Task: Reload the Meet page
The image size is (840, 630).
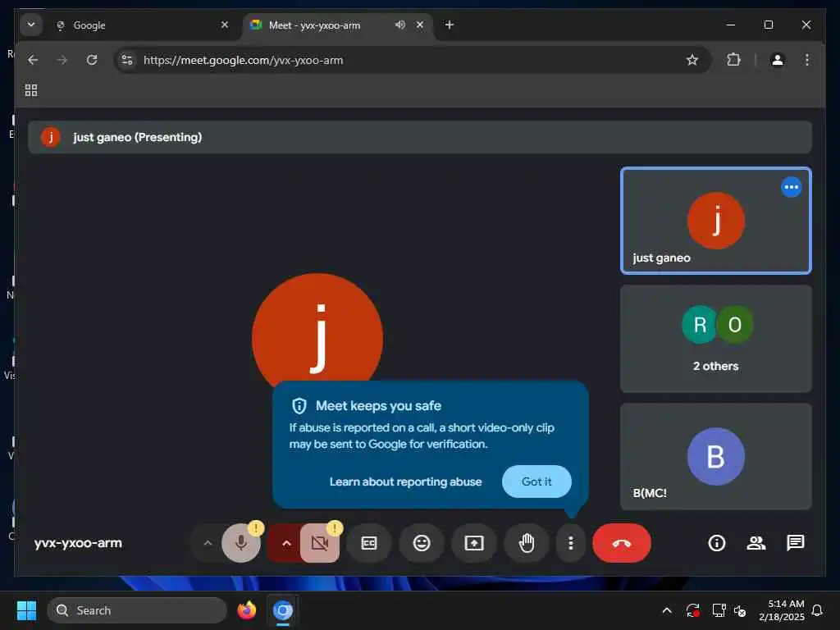Action: click(x=92, y=60)
